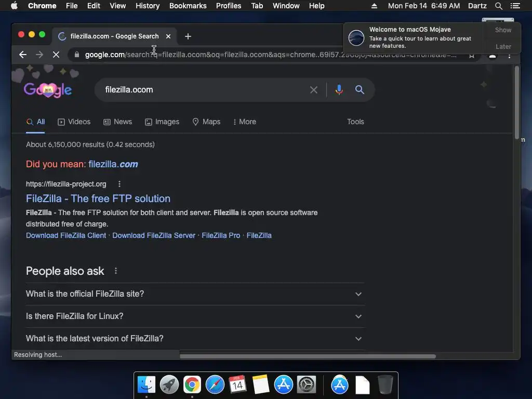Open a new tab with plus button
Image resolution: width=532 pixels, height=399 pixels.
(x=188, y=36)
